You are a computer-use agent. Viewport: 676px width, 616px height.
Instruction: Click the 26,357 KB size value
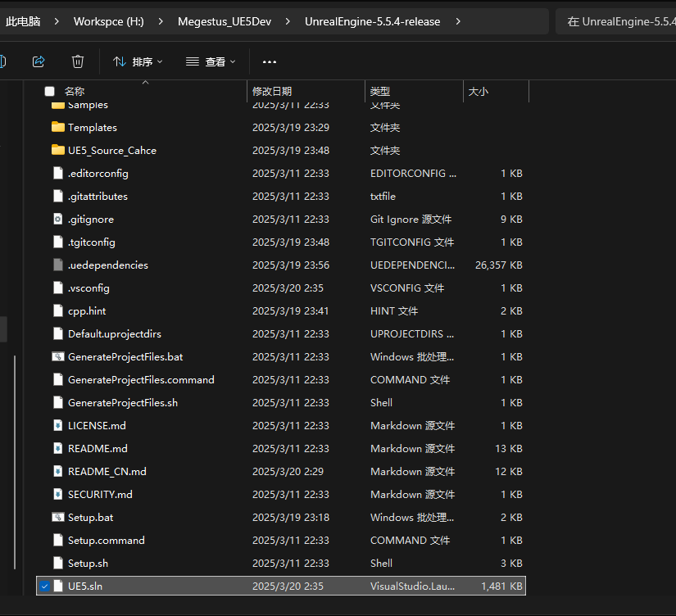coord(499,265)
